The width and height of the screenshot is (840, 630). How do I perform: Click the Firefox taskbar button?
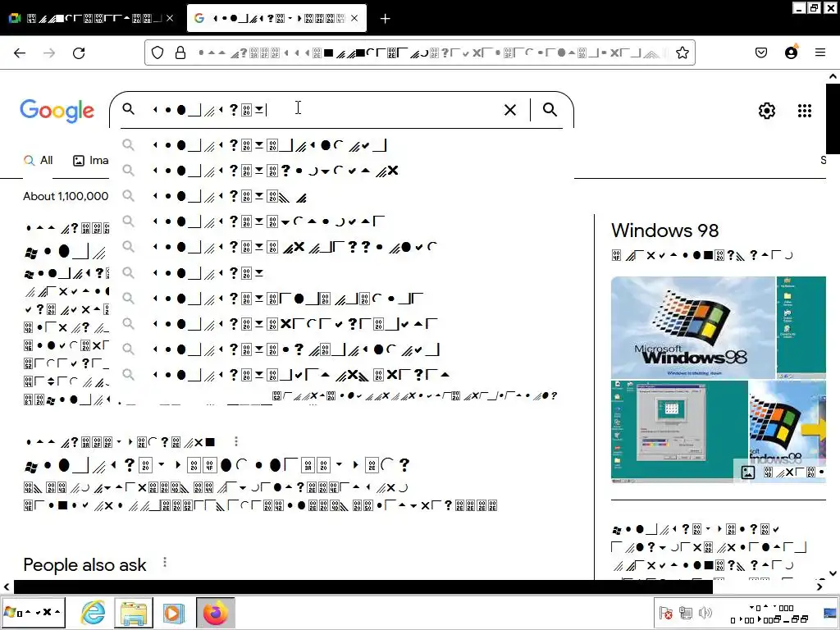click(216, 612)
